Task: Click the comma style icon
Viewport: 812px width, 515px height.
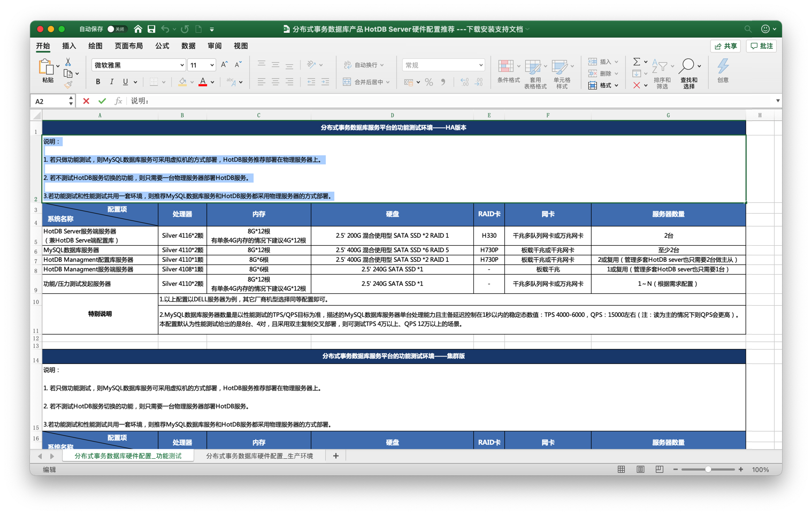Action: coord(443,82)
